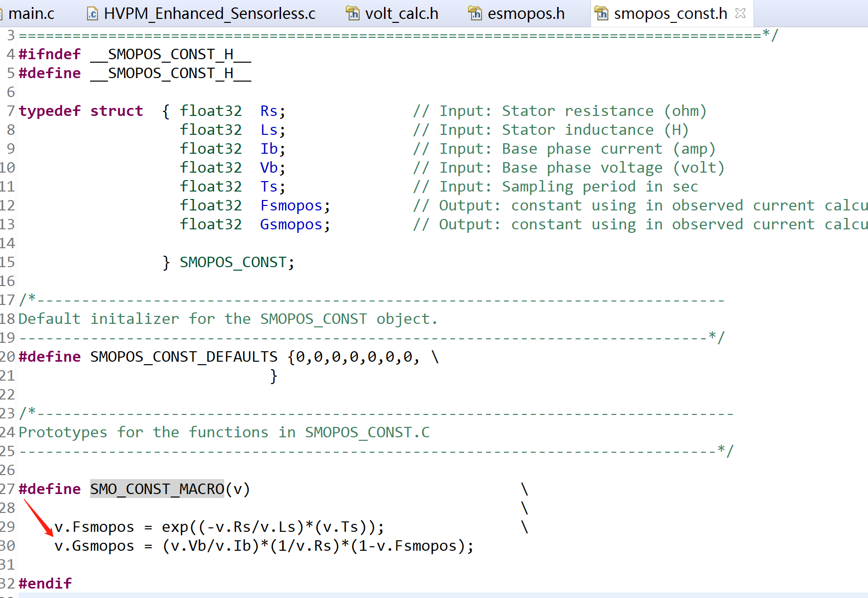Click the volt_calc.h header file icon
Image resolution: width=868 pixels, height=598 pixels.
click(353, 13)
